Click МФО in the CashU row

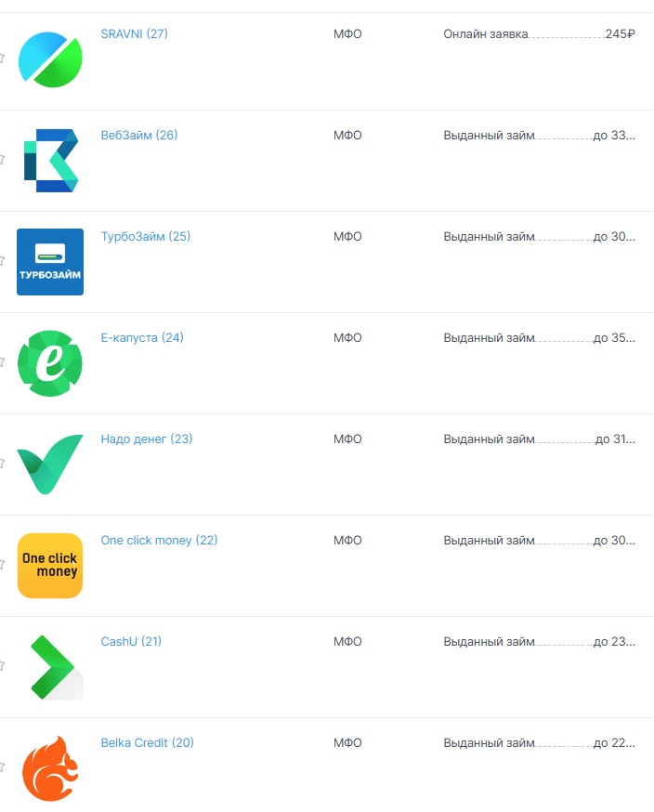click(347, 642)
